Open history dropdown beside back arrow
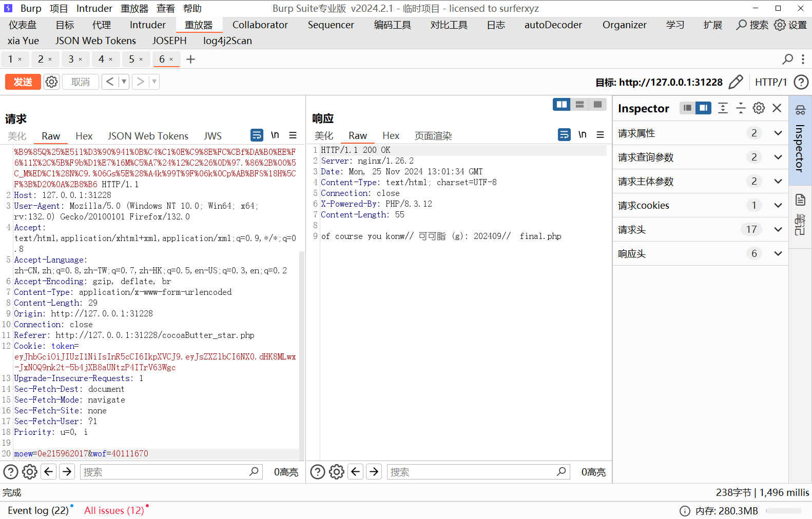 pos(124,82)
